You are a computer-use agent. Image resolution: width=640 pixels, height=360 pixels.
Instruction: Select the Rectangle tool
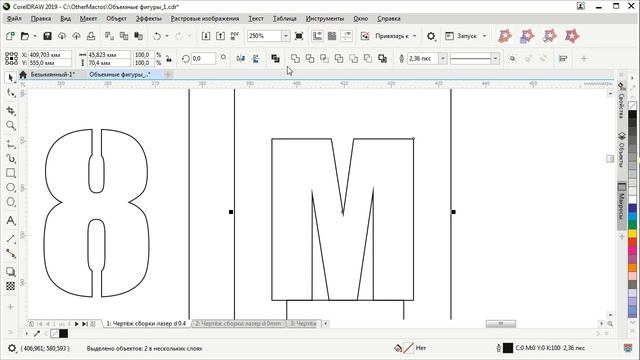click(x=11, y=173)
